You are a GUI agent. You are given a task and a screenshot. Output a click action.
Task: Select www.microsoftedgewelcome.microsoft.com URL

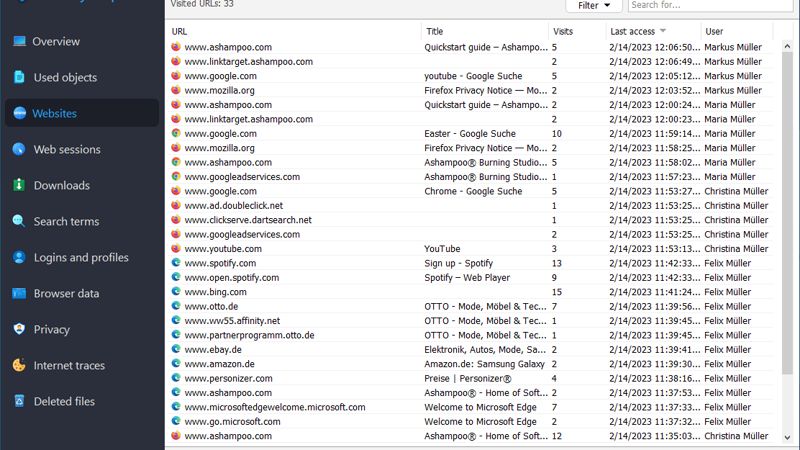point(274,407)
